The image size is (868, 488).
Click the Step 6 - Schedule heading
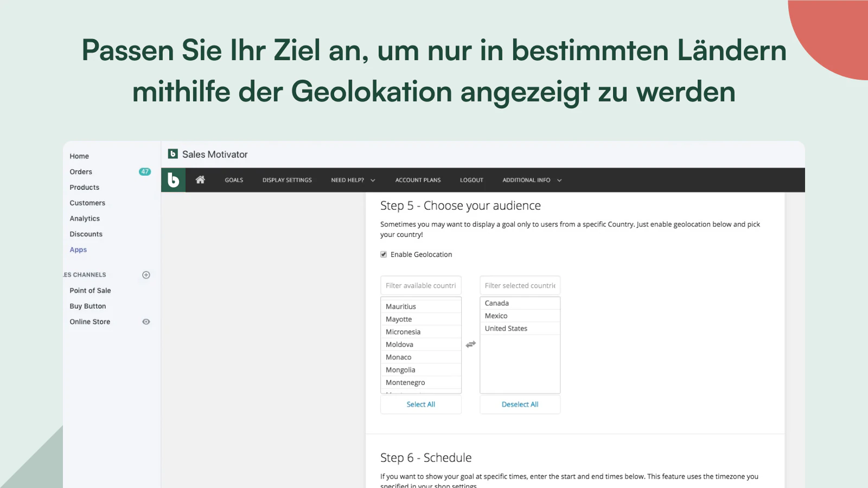coord(426,458)
